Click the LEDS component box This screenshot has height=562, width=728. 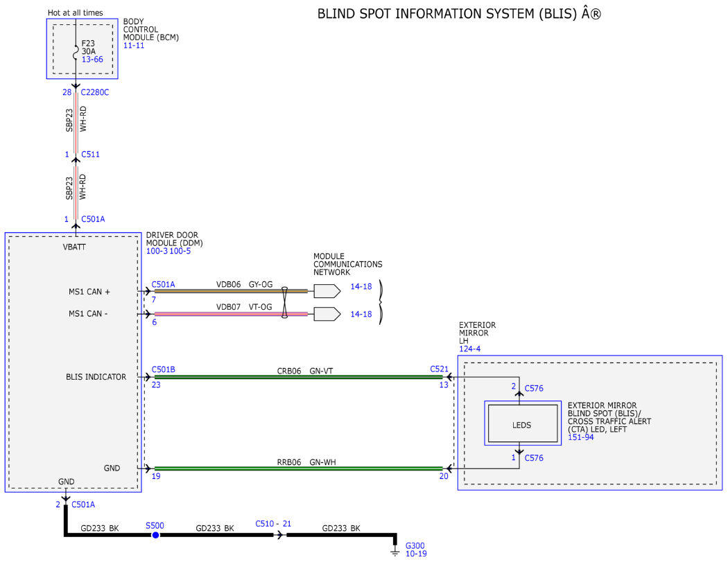(x=522, y=423)
